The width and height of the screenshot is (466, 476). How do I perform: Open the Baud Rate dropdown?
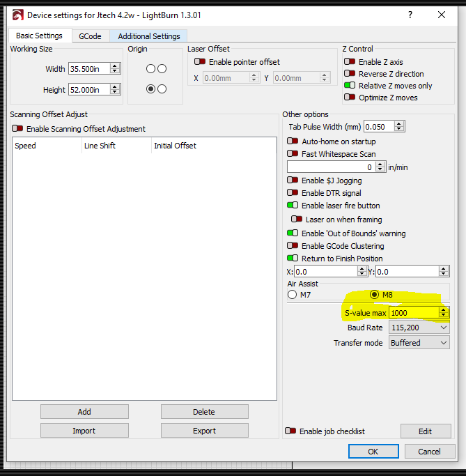[419, 328]
